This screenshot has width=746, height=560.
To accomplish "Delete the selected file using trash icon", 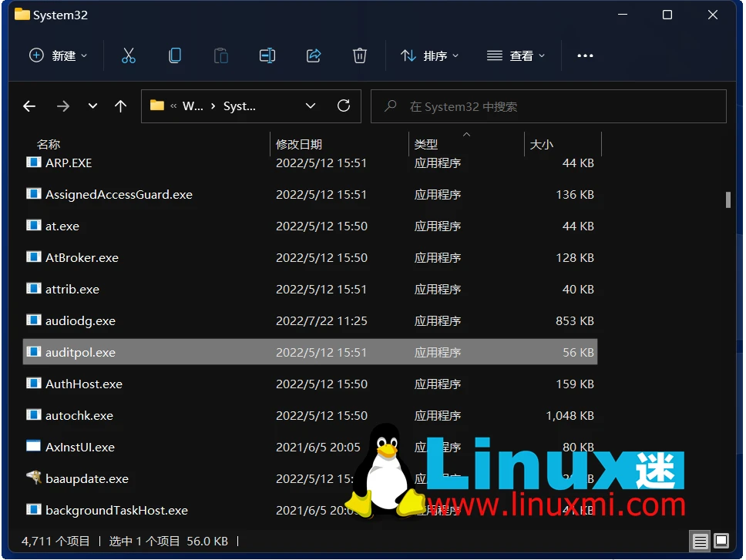I will (360, 55).
